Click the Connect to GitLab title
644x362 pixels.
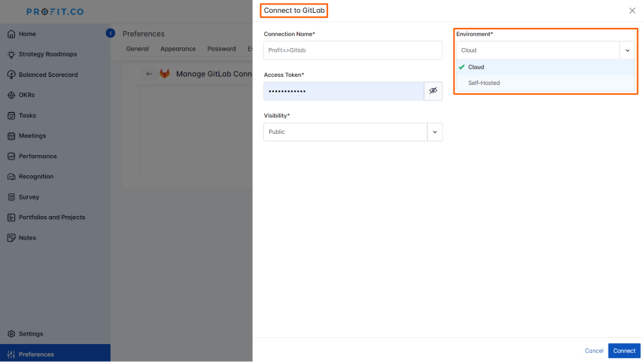click(x=294, y=11)
